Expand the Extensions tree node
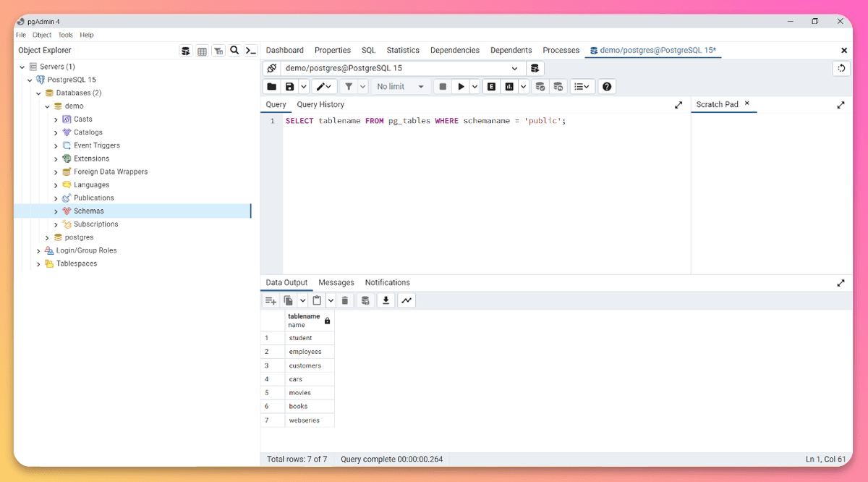 56,158
